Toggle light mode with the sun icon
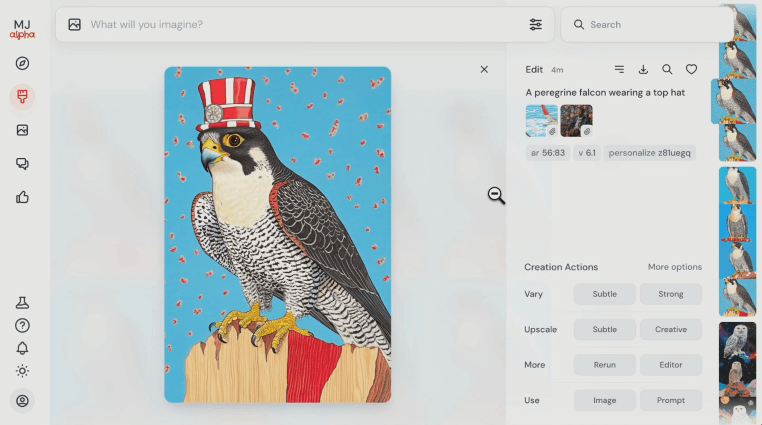762x425 pixels. (22, 371)
